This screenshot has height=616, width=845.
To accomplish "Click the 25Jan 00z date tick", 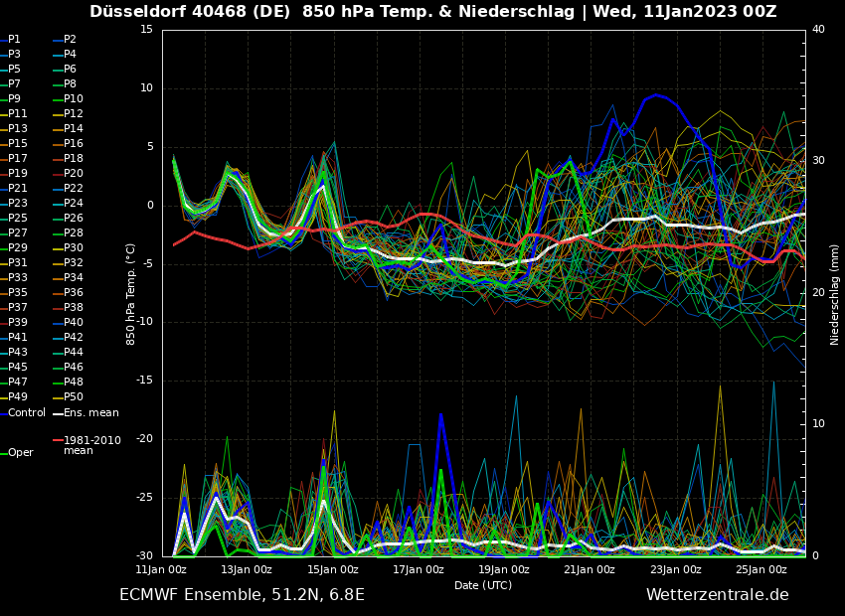I will 761,570.
